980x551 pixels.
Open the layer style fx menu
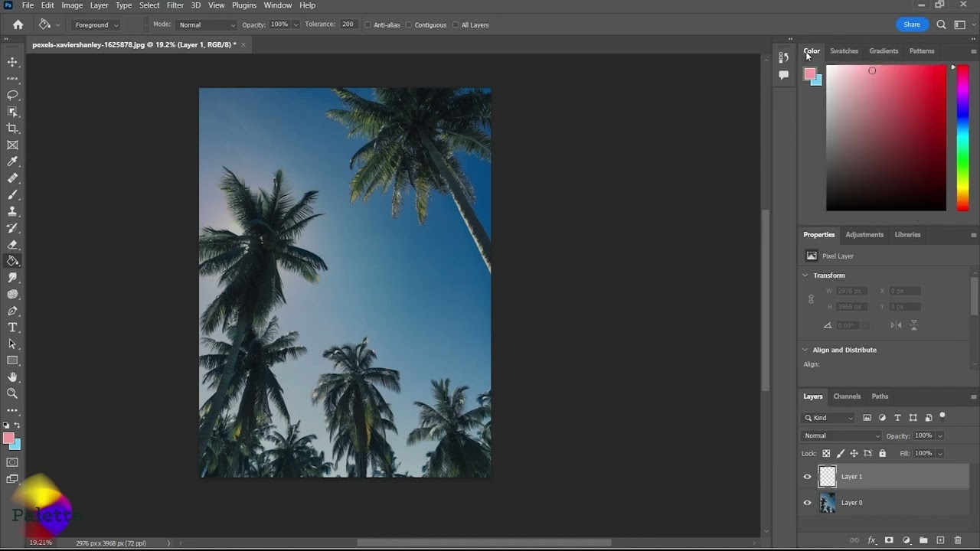871,540
